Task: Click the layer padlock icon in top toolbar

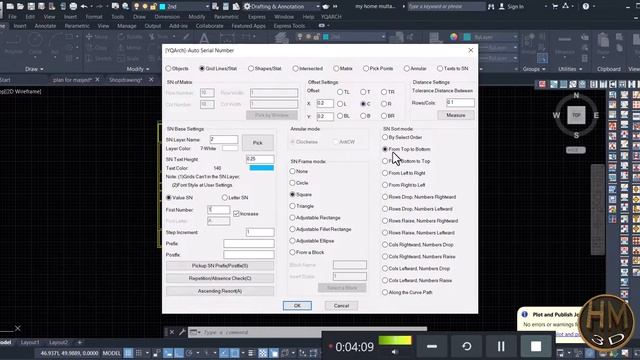Action: pos(153,7)
